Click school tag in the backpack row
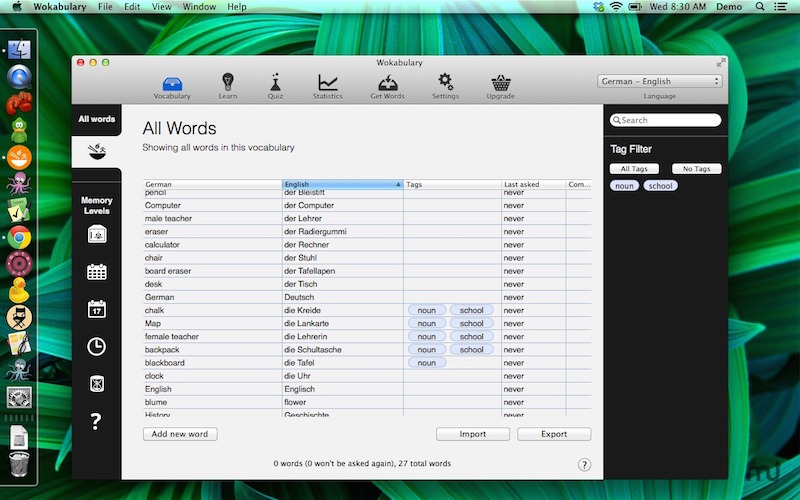 (471, 350)
